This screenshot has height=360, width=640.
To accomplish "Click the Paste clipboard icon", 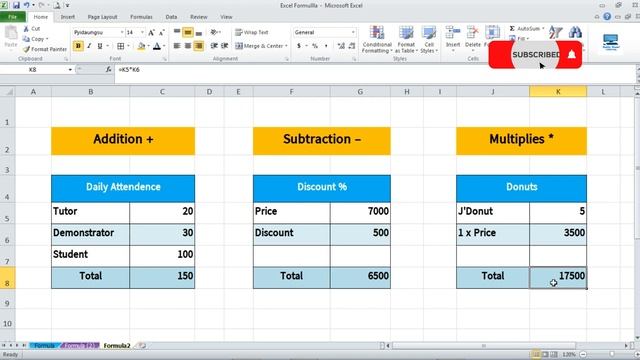I will click(x=11, y=33).
